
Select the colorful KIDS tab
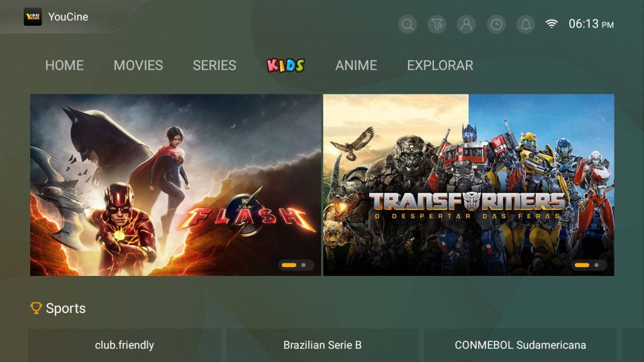point(286,65)
